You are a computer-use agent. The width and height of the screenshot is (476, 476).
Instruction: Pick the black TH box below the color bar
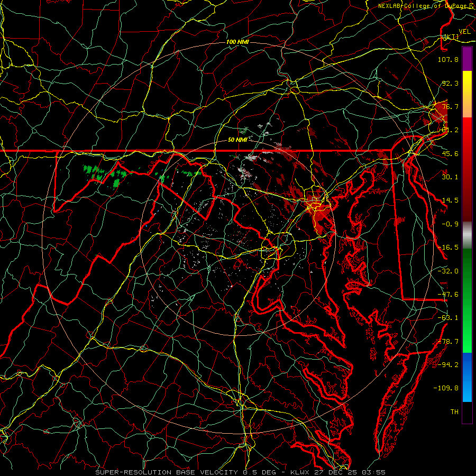(x=467, y=413)
